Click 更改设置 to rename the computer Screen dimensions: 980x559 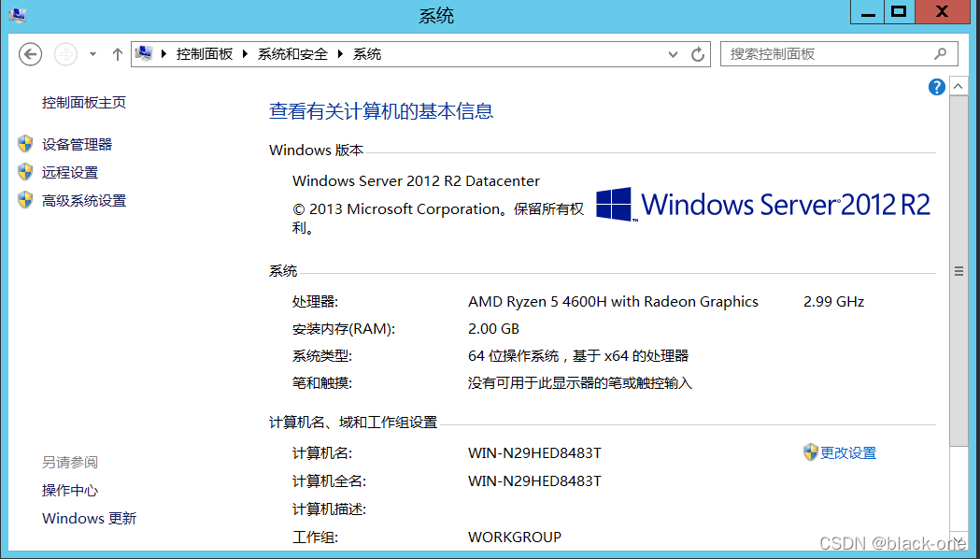[x=848, y=452]
